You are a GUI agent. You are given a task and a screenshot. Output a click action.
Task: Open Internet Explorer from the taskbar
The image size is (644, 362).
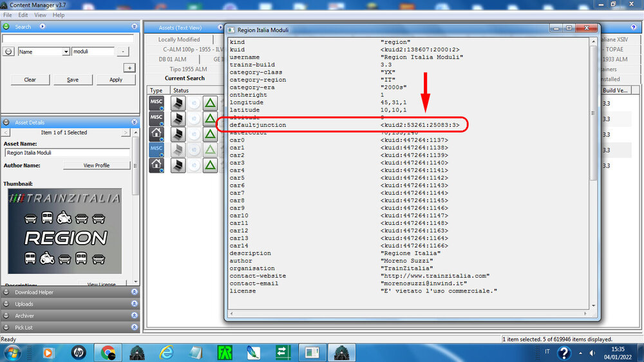pyautogui.click(x=166, y=353)
